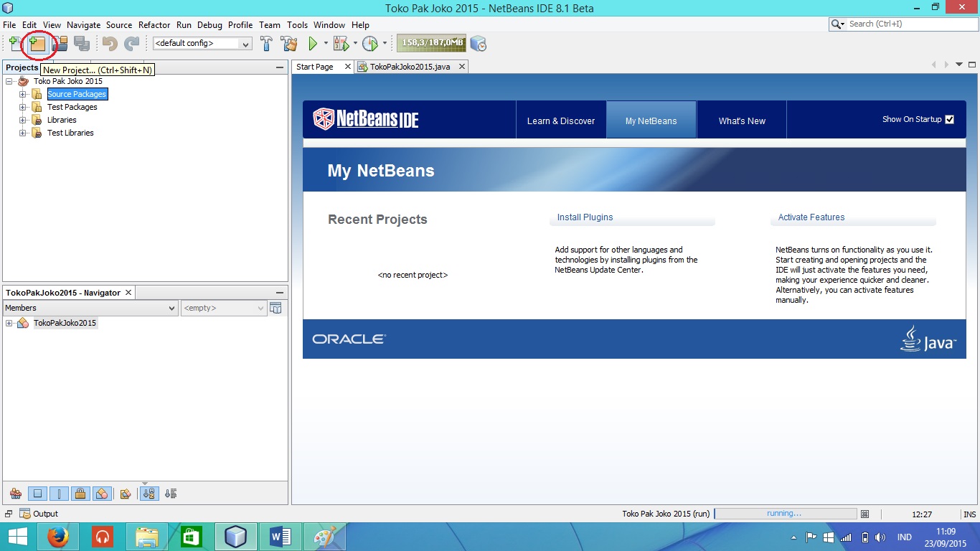Viewport: 980px width, 551px height.
Task: Click the My NetBeans tab button
Action: [x=651, y=121]
